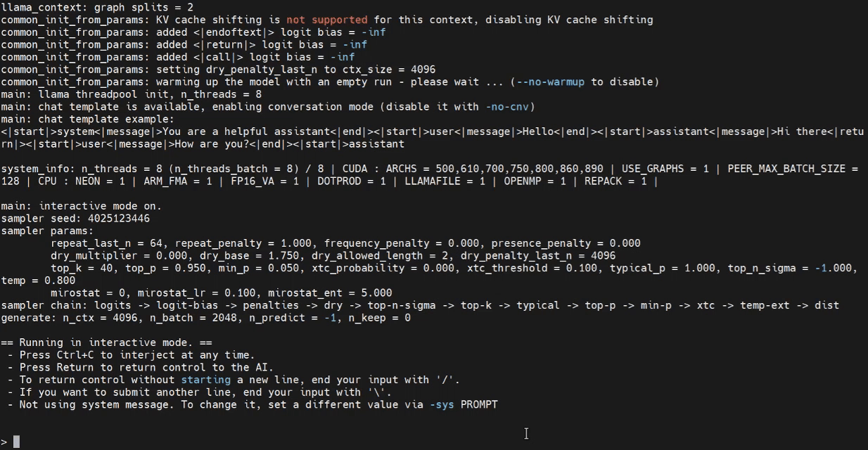Click the input prompt cursor at bottom
Screen dimensions: 868x450
click(x=16, y=442)
